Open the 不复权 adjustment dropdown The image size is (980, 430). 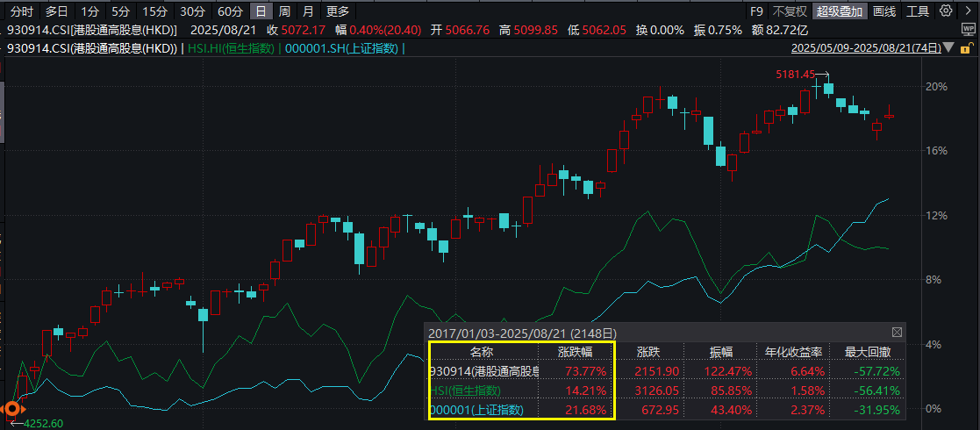point(790,11)
